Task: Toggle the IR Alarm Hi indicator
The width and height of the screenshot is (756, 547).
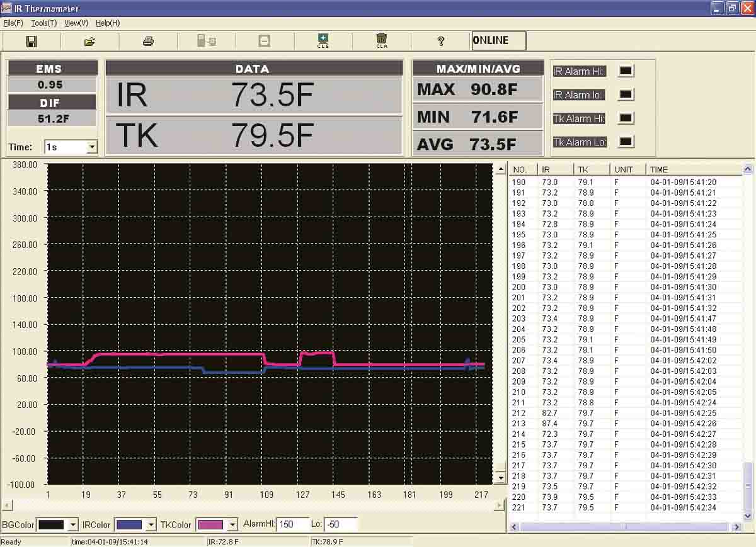Action: (x=626, y=71)
